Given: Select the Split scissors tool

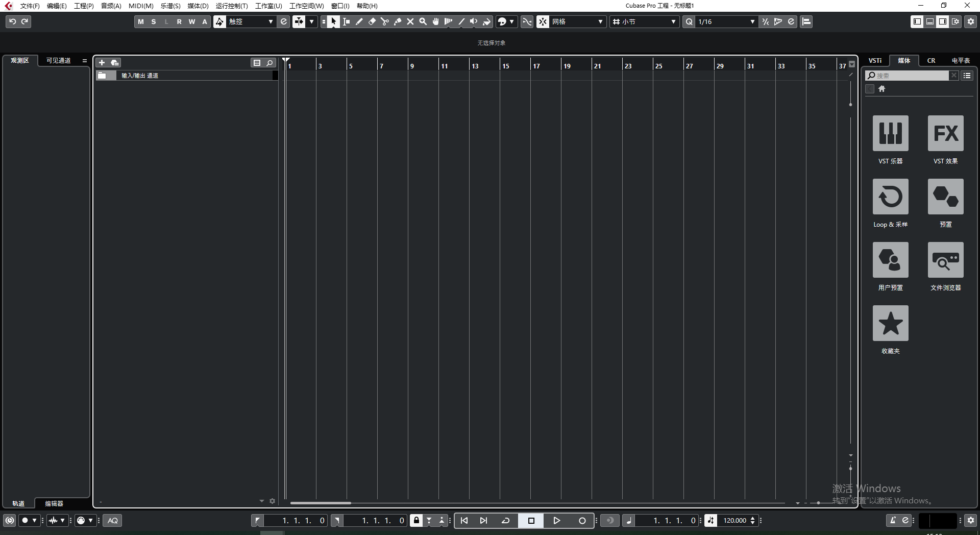Looking at the screenshot, I should 385,21.
